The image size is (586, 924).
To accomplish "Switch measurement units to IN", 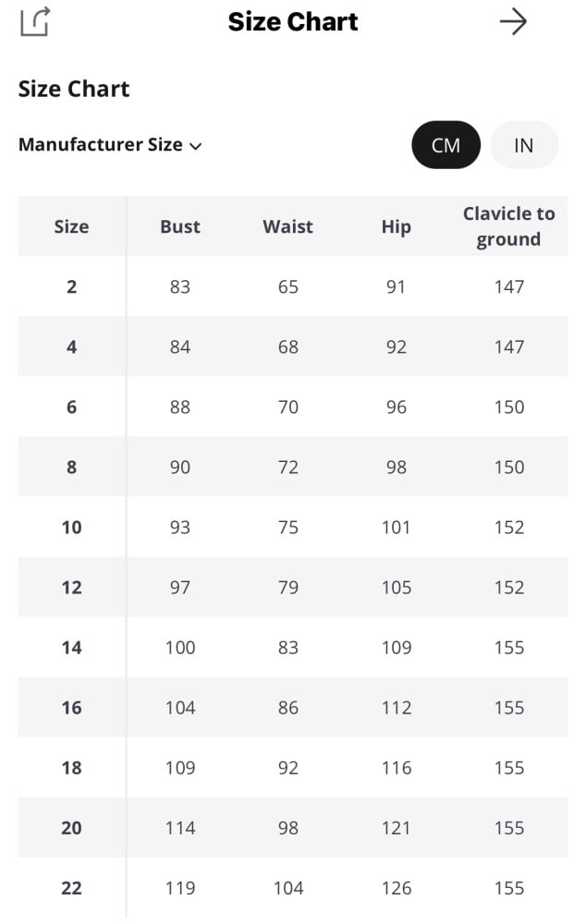I will [523, 145].
